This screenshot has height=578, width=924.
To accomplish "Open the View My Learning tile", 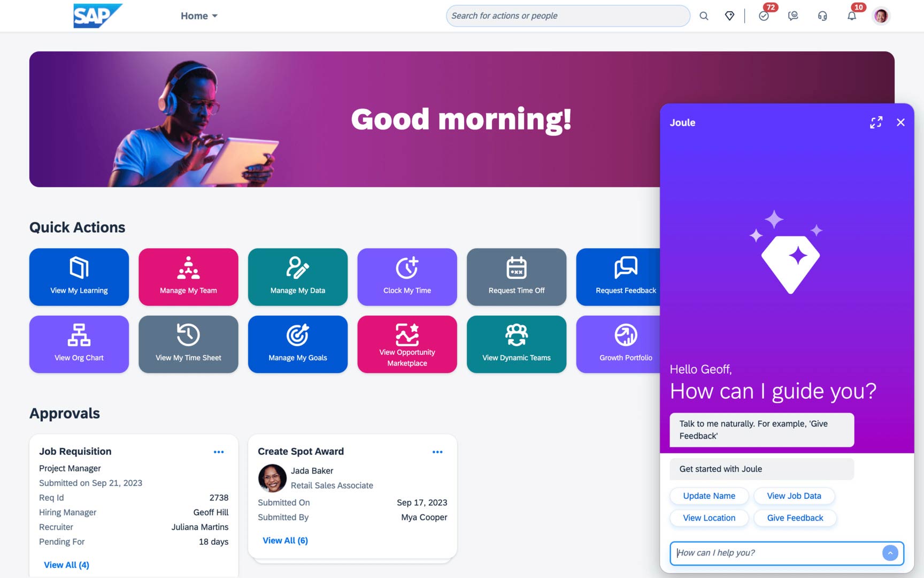I will [79, 277].
